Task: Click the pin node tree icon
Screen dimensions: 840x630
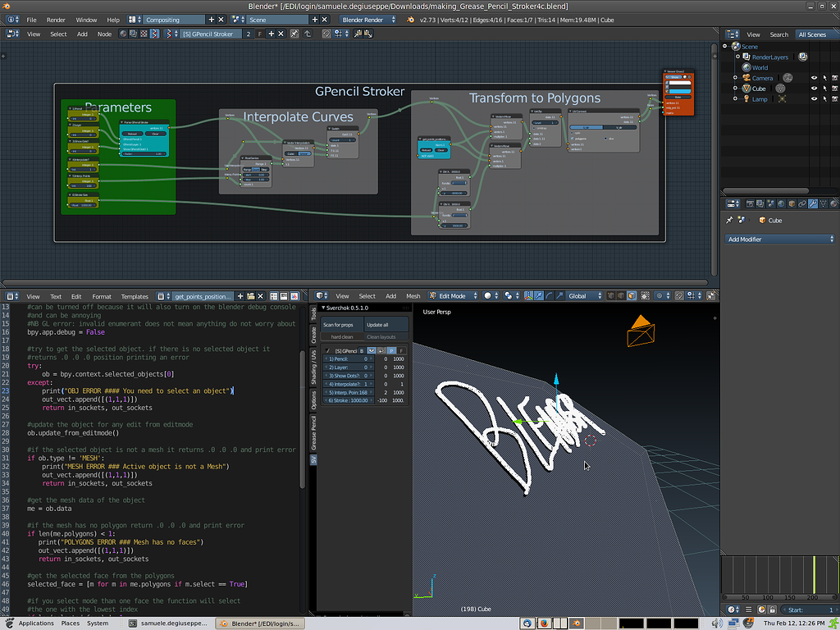Action: coord(294,34)
